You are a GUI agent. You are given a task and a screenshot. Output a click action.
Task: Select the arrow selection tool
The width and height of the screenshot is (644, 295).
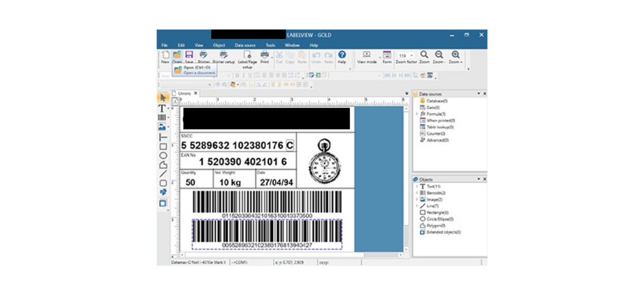(x=163, y=98)
